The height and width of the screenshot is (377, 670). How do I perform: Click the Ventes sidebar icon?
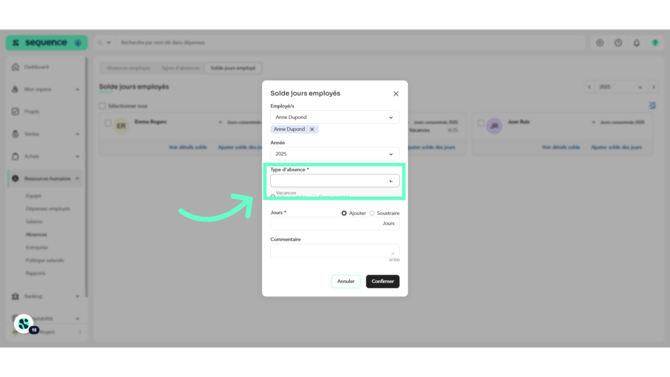(15, 134)
